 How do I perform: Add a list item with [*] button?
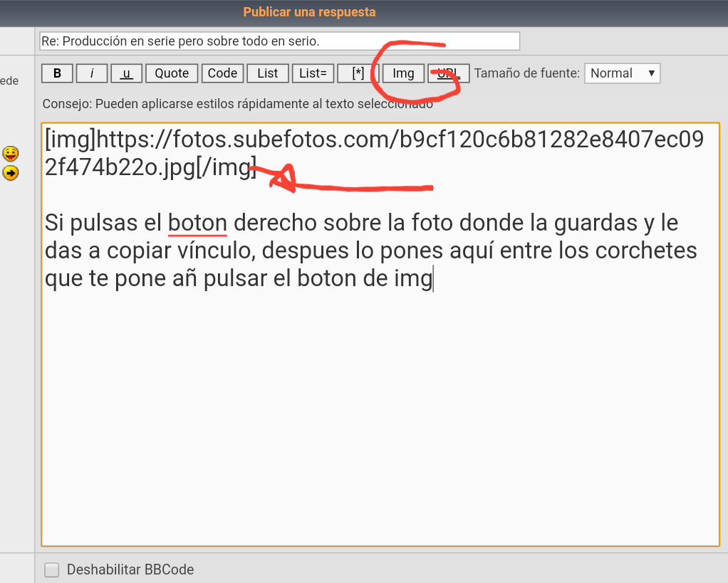pyautogui.click(x=358, y=73)
